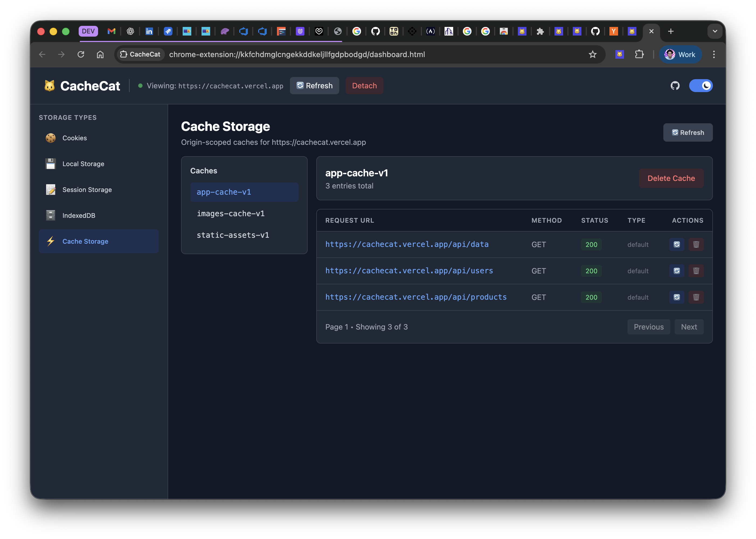Select the Session Storage sidebar item
Viewport: 756px width, 539px height.
coord(87,190)
